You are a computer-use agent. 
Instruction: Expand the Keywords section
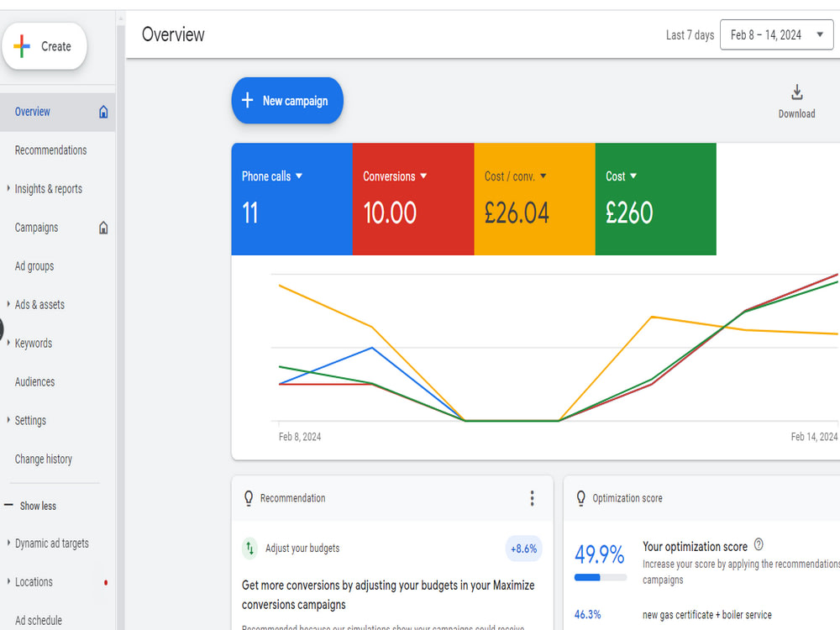coord(8,343)
